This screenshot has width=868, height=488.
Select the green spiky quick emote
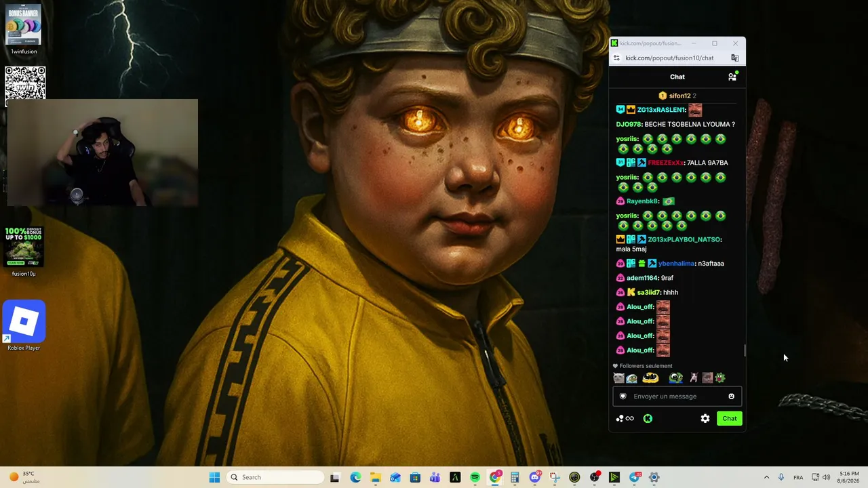720,378
